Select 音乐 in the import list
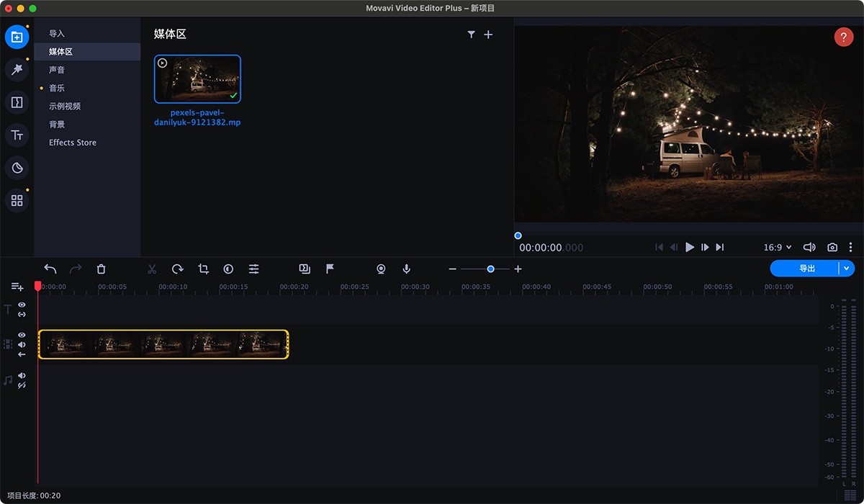The height and width of the screenshot is (504, 864). 57,88
